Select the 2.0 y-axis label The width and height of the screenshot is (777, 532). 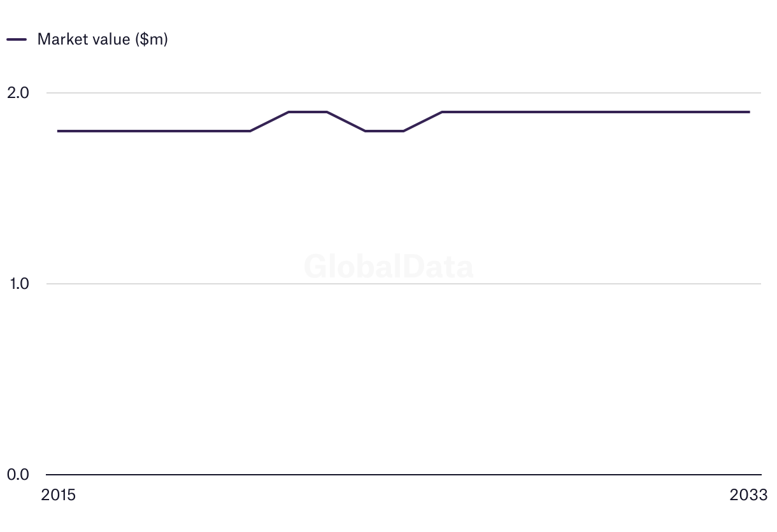point(18,93)
